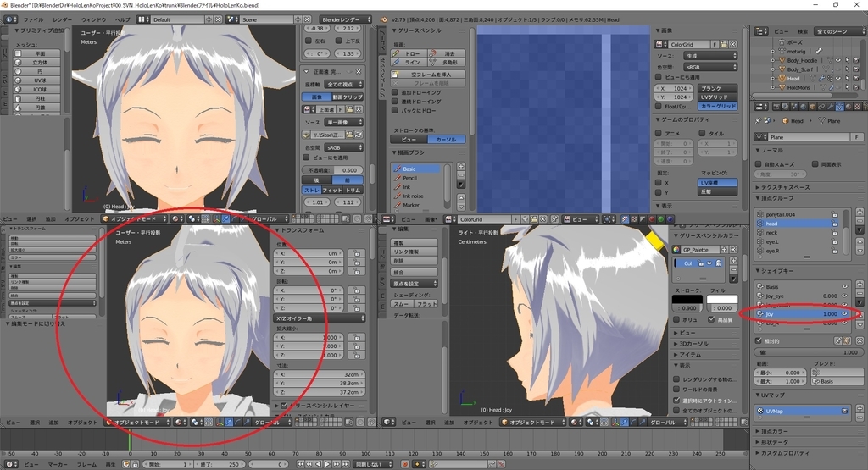Open the timeline Frame (フレーム) menu
This screenshot has height=470, width=868.
pyautogui.click(x=86, y=464)
